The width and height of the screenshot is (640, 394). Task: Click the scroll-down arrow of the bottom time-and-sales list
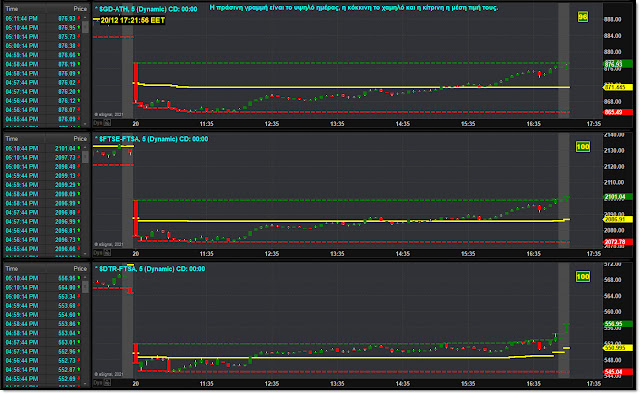pos(85,383)
